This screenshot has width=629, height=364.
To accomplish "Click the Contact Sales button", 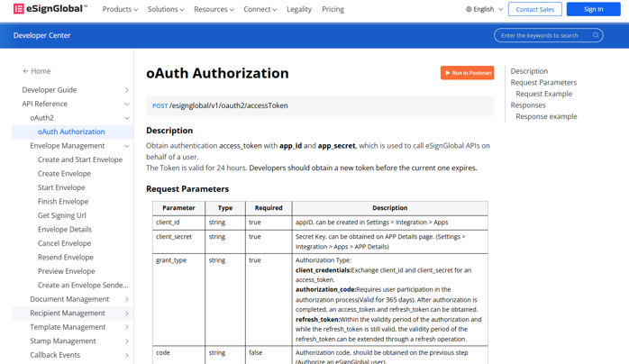I will (x=534, y=9).
